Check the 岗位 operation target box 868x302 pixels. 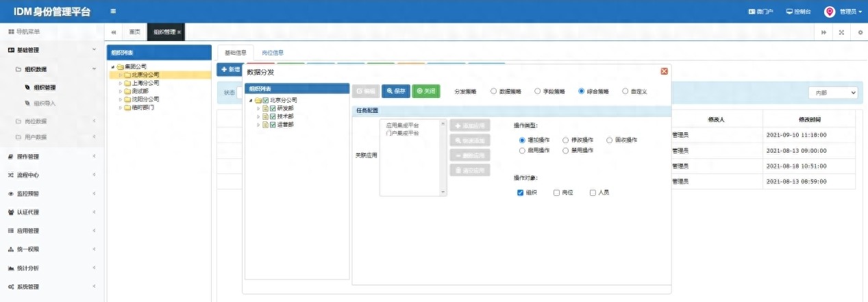556,192
